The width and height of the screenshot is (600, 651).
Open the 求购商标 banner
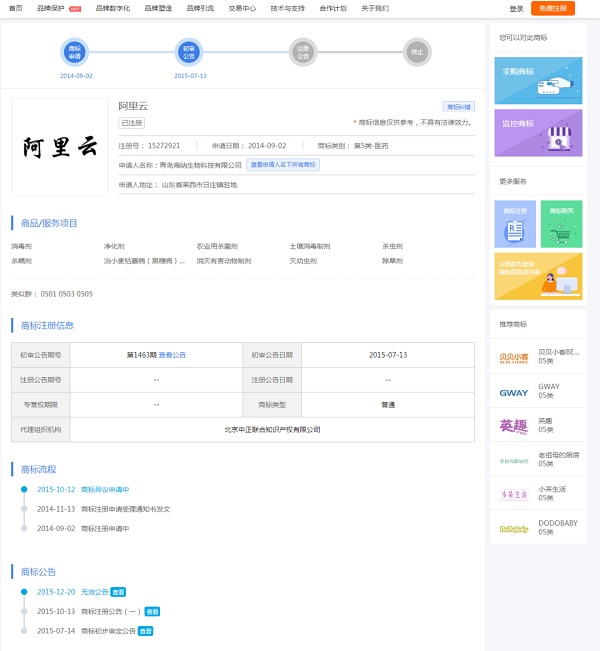click(x=538, y=81)
